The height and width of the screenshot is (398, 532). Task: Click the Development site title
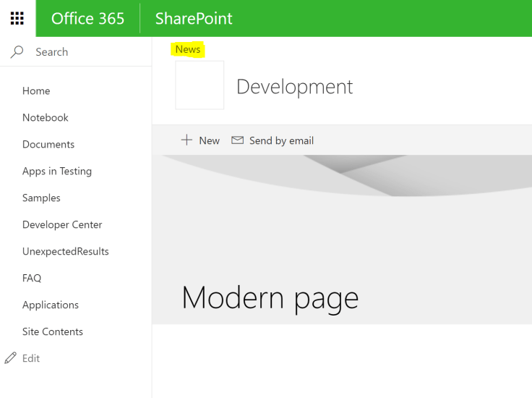(294, 87)
